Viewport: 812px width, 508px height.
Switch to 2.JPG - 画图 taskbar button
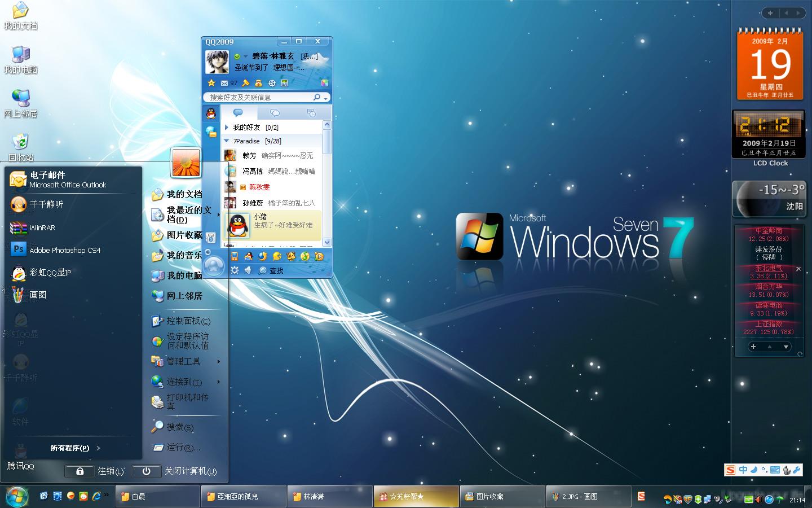[x=588, y=496]
